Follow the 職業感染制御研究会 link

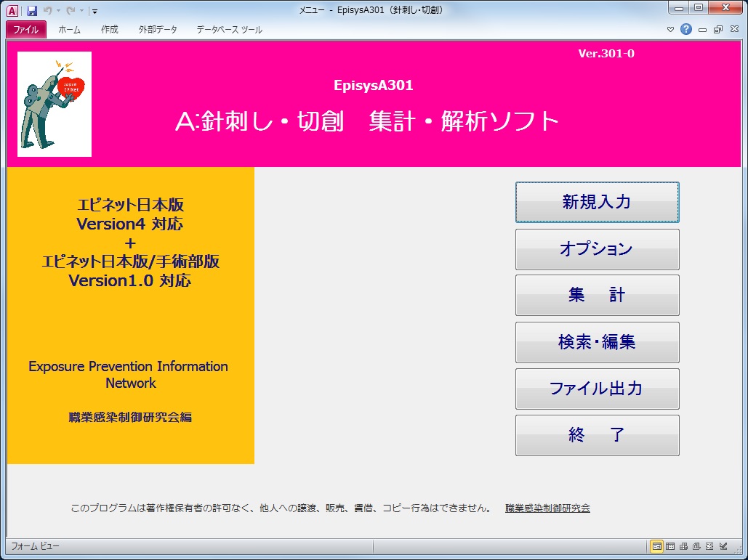[547, 508]
